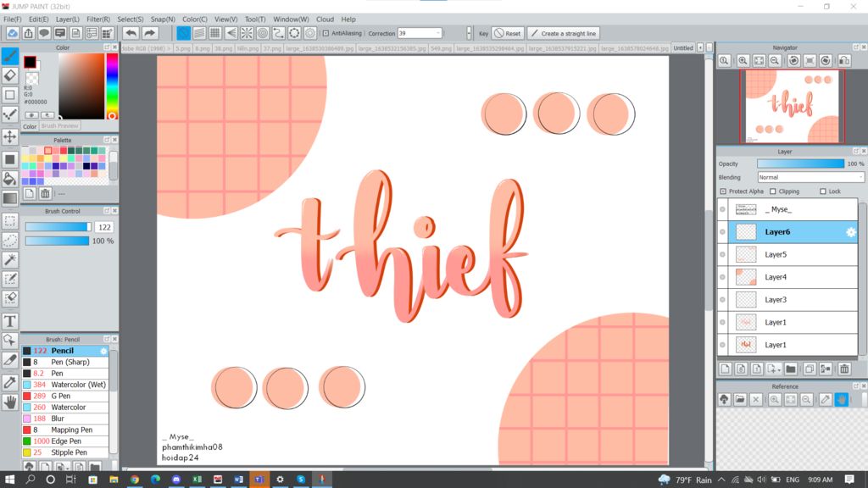Duplicate the selected layer
The image size is (868, 488).
[x=810, y=369]
